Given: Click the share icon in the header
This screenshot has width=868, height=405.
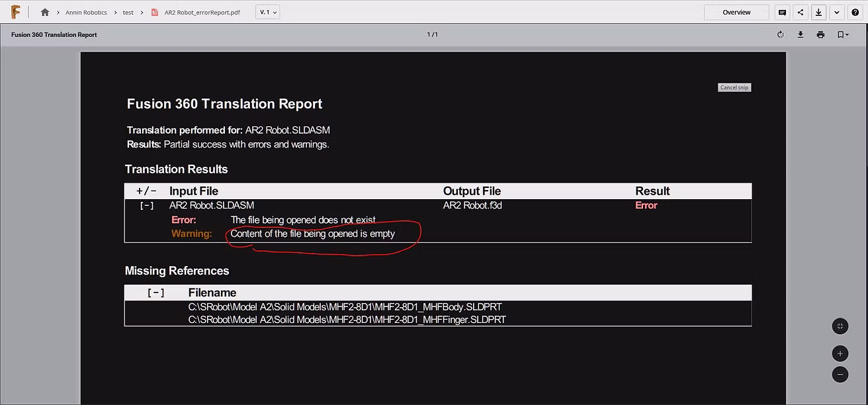Looking at the screenshot, I should click(x=801, y=13).
